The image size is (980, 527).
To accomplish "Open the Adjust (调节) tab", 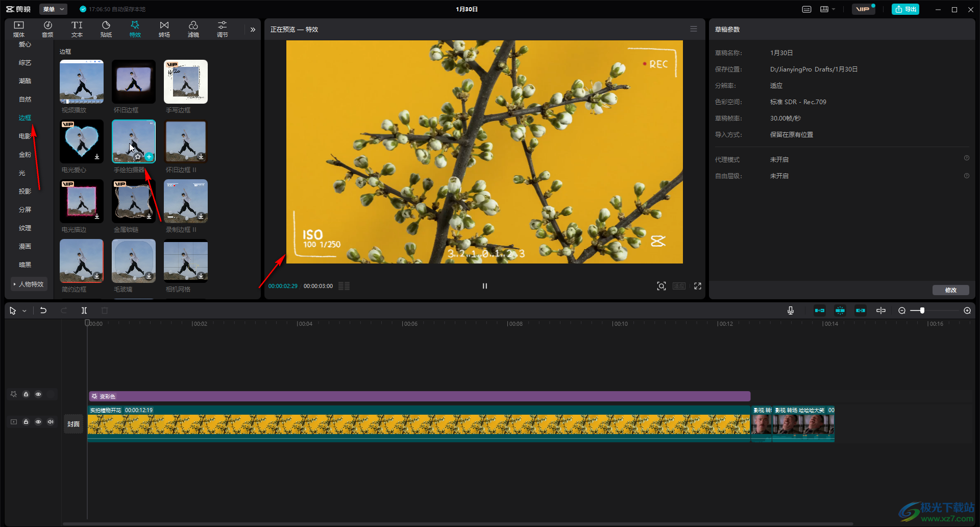I will tap(223, 29).
